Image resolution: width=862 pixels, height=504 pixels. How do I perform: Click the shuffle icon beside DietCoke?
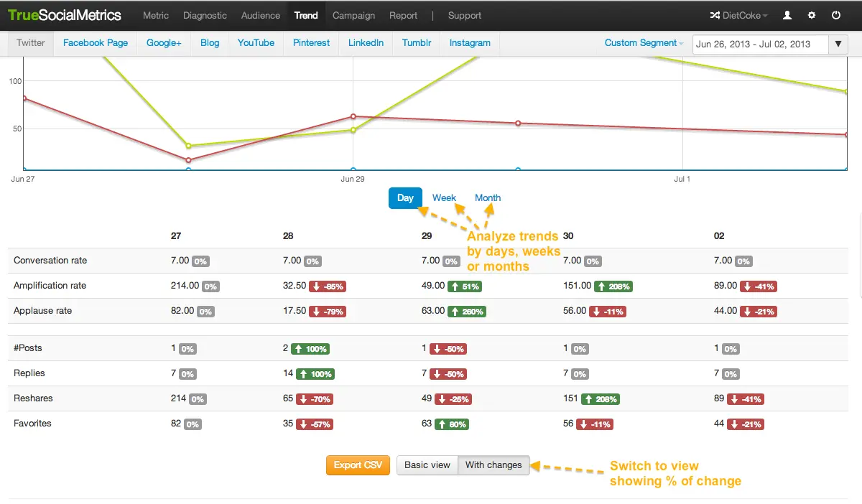[x=715, y=15]
